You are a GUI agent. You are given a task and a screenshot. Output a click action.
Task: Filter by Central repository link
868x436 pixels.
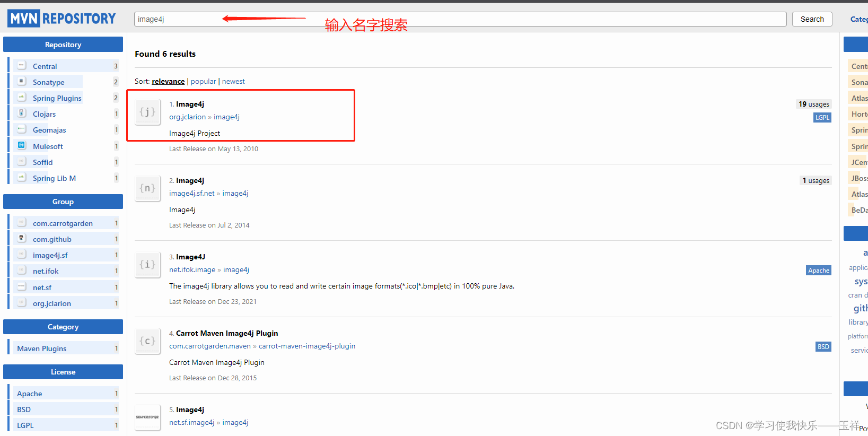click(45, 66)
